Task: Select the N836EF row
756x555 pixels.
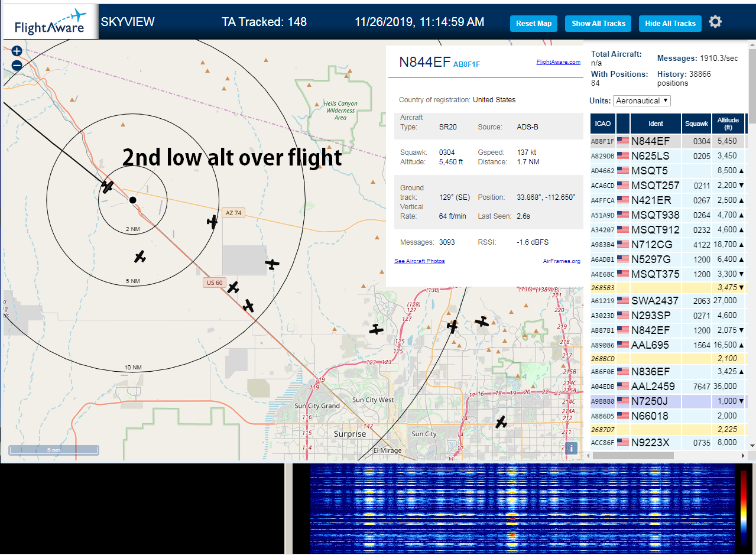Action: tap(668, 372)
